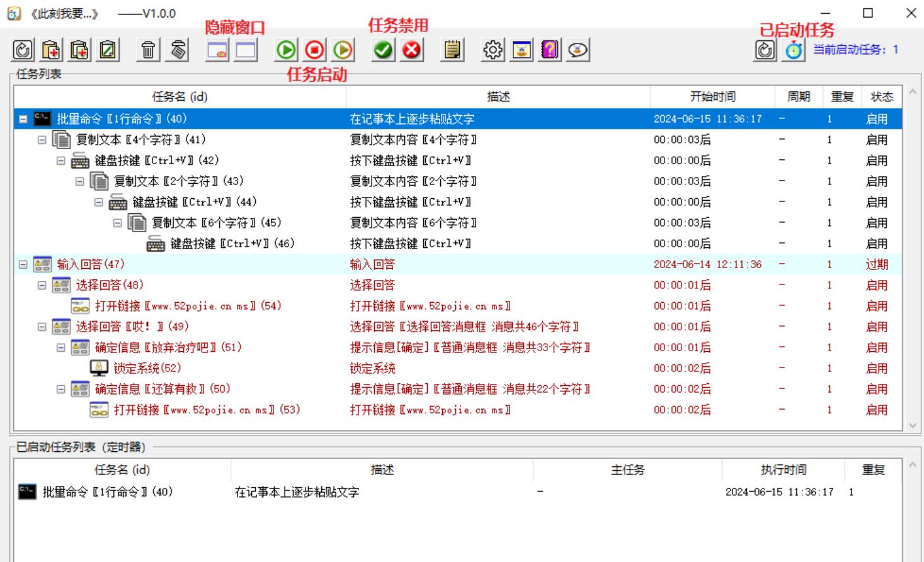924x562 pixels.
Task: Select the 锁定系统 (52) task row
Action: pyautogui.click(x=458, y=368)
